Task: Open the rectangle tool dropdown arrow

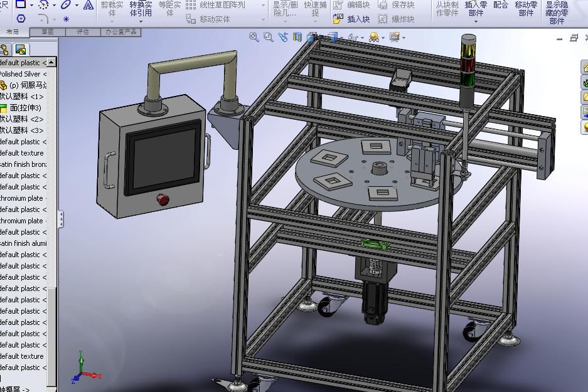Action: [x=33, y=5]
